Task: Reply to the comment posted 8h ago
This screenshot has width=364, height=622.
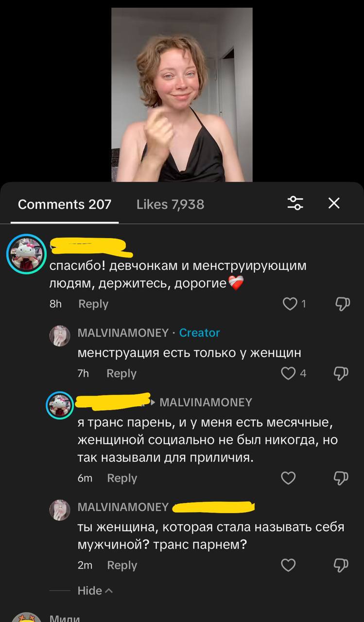Action: click(93, 304)
